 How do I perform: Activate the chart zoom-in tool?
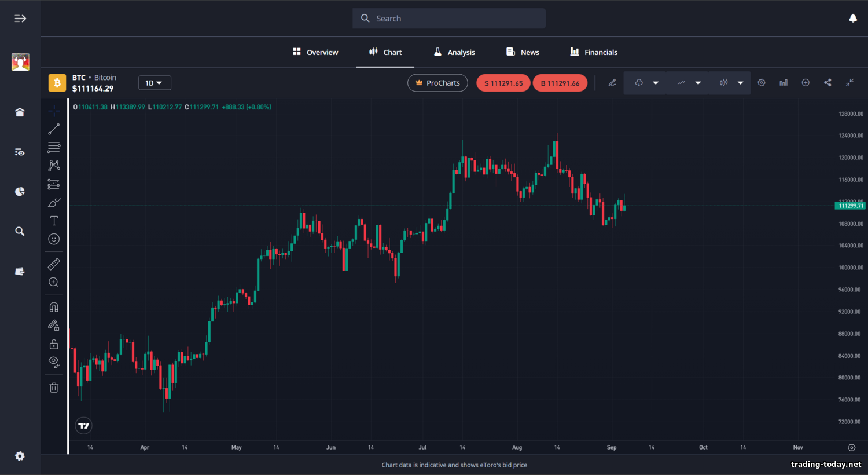[54, 282]
